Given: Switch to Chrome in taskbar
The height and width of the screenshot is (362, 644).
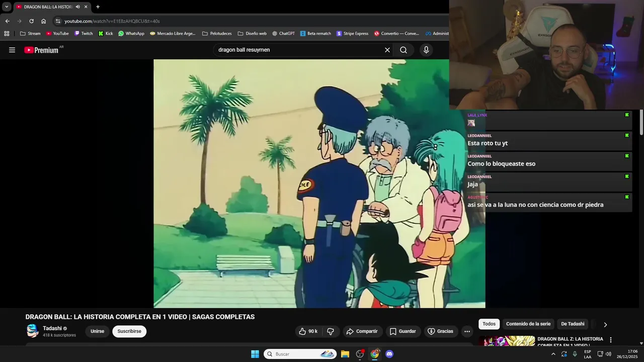Looking at the screenshot, I should (375, 354).
